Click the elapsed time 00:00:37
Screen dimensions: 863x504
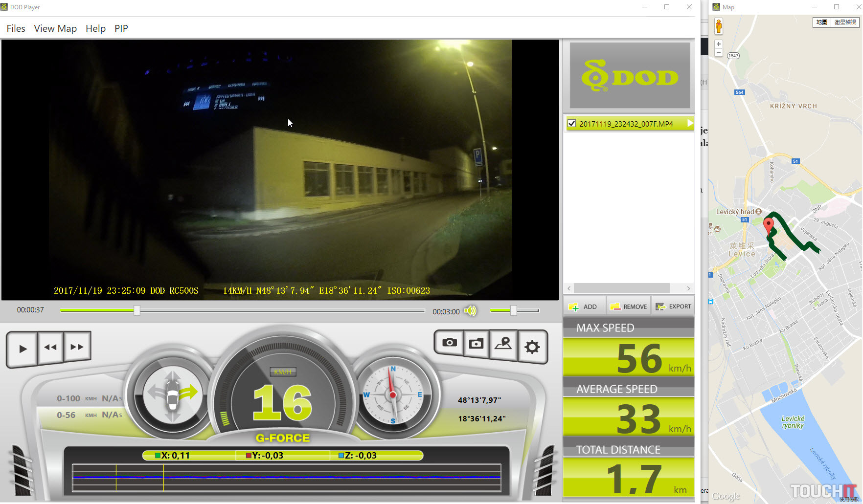pos(30,310)
